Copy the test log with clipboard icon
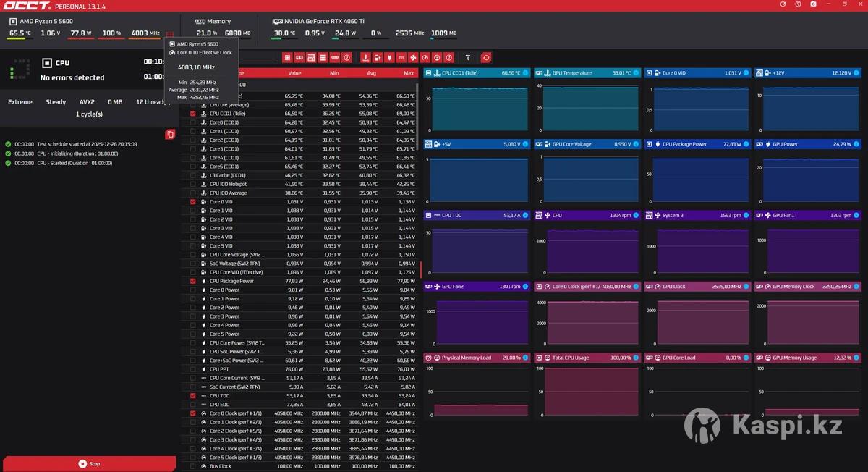 point(170,134)
